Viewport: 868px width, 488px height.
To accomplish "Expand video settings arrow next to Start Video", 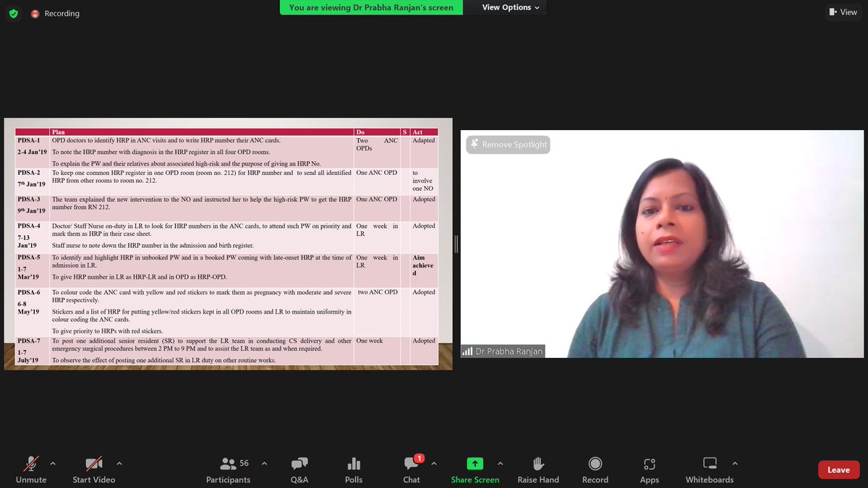I will pos(119,463).
